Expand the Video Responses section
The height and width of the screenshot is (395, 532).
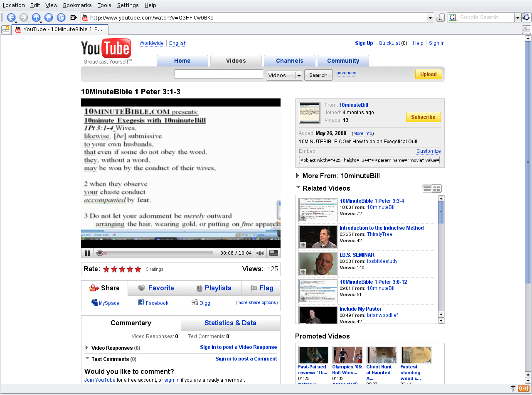87,348
